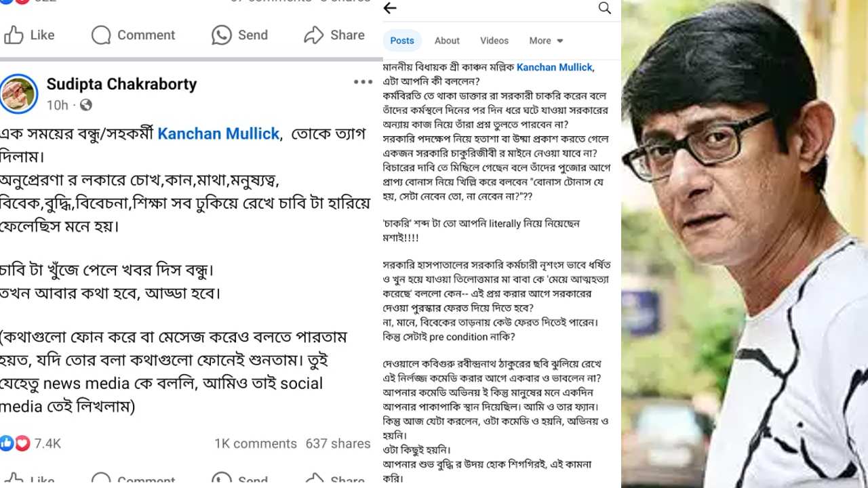Select the Posts tab
The width and height of the screenshot is (868, 488).
(x=402, y=41)
